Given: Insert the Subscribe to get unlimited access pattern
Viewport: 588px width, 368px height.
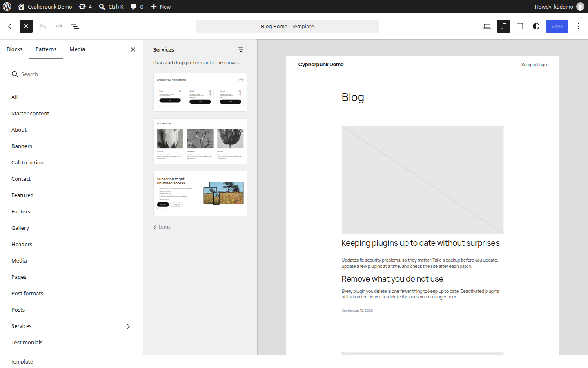Looking at the screenshot, I should 200,193.
